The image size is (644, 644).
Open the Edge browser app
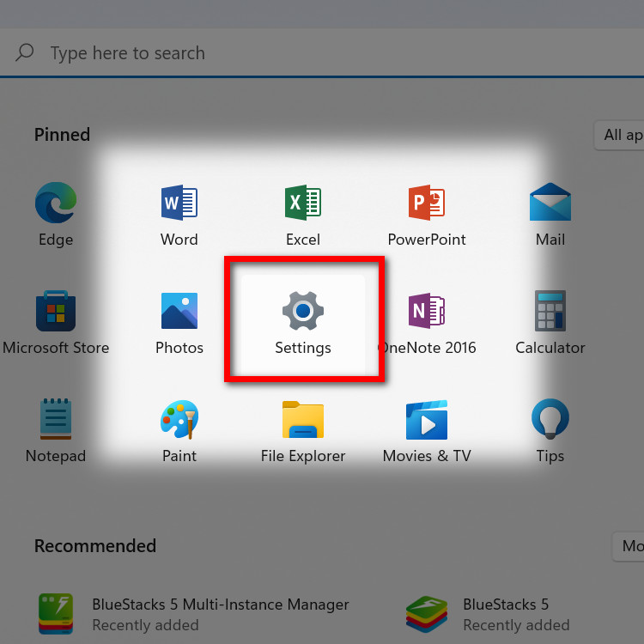point(56,215)
